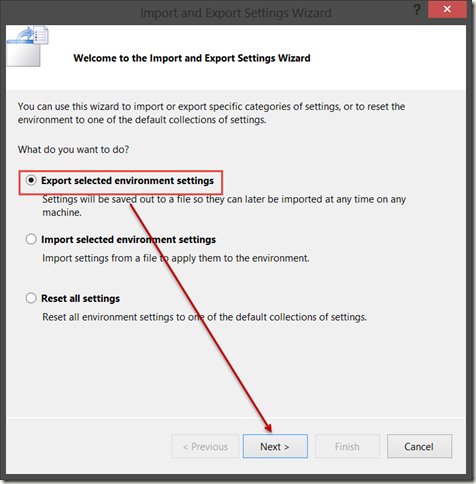Close the Import and Export Settings Wizard

pyautogui.click(x=447, y=9)
